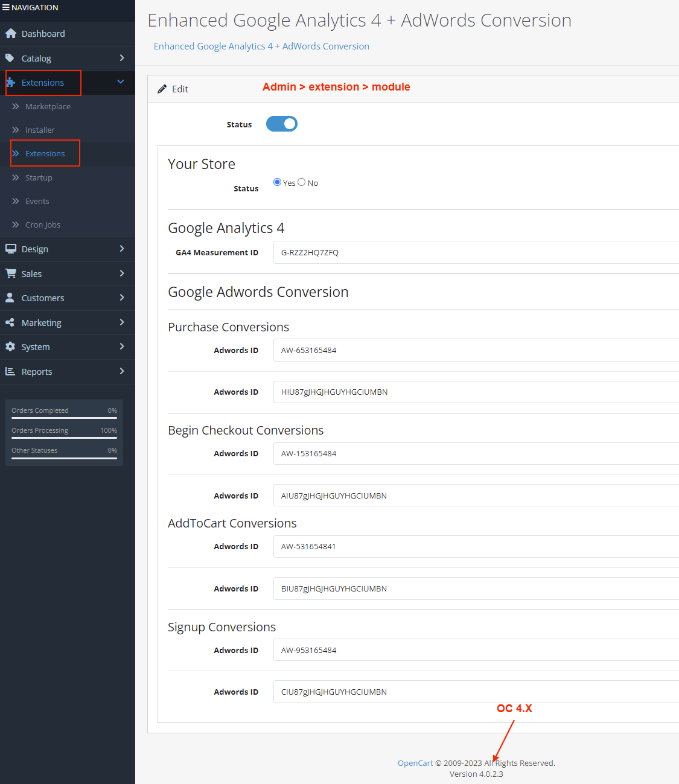Open Dashboard from the navigation
This screenshot has height=784, width=679.
coord(68,34)
